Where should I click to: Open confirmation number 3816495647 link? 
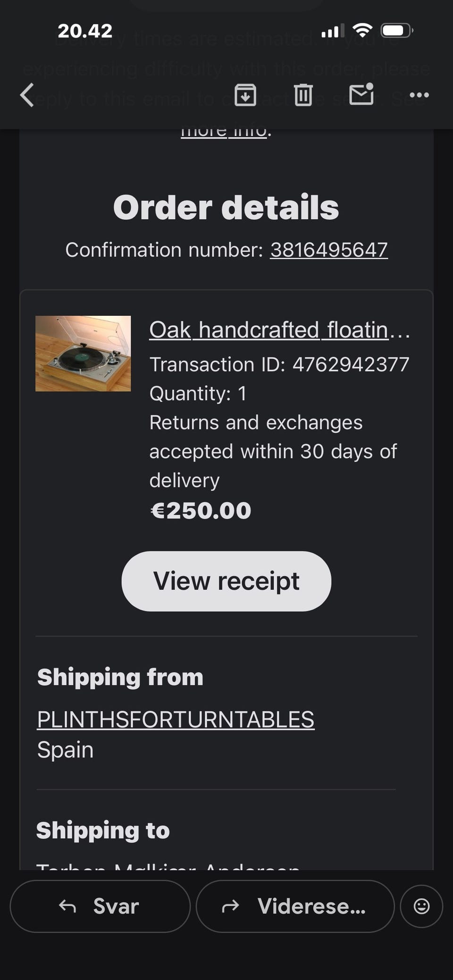[329, 250]
